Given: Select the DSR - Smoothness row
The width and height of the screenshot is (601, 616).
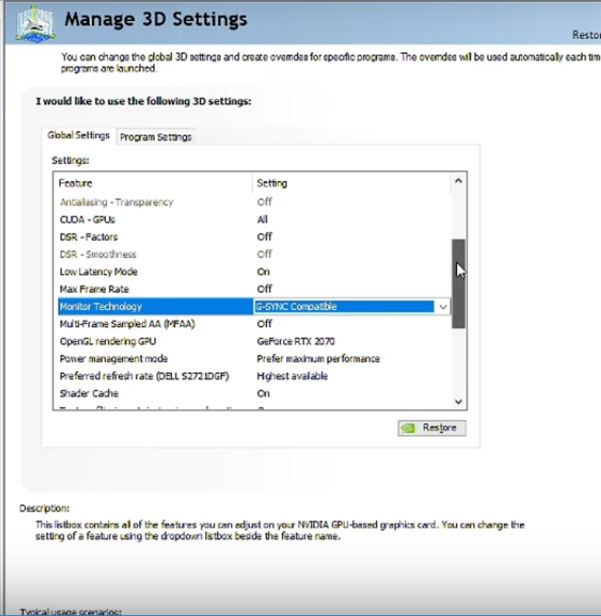Looking at the screenshot, I should coord(254,255).
